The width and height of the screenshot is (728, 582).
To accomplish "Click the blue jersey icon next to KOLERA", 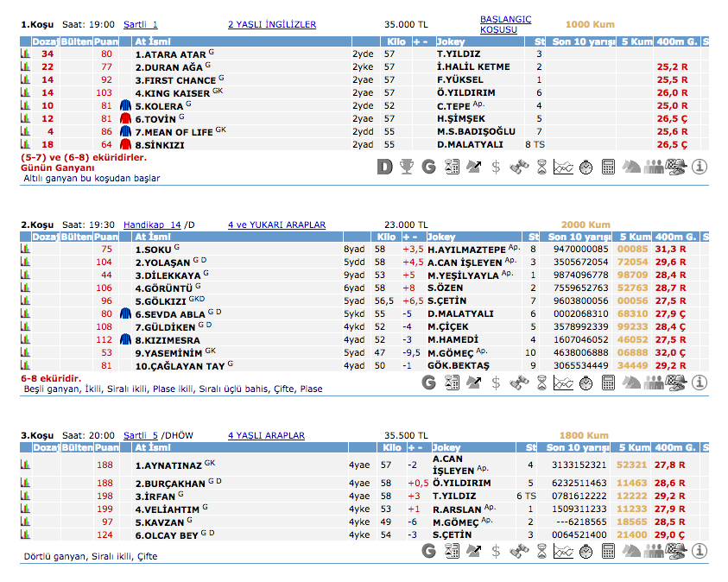I will tap(124, 106).
